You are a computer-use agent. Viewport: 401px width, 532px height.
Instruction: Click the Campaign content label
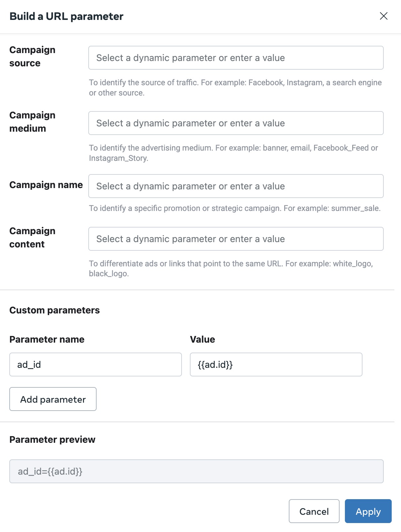(32, 237)
